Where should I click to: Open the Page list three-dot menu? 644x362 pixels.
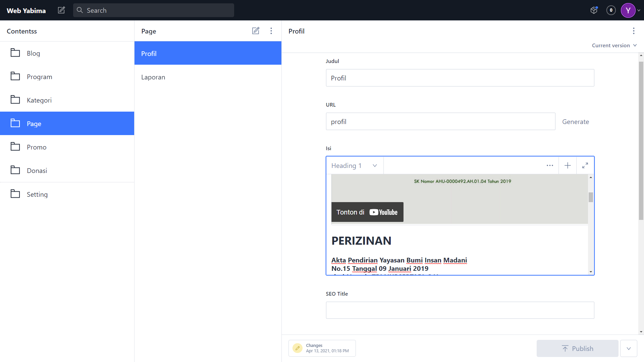point(271,31)
